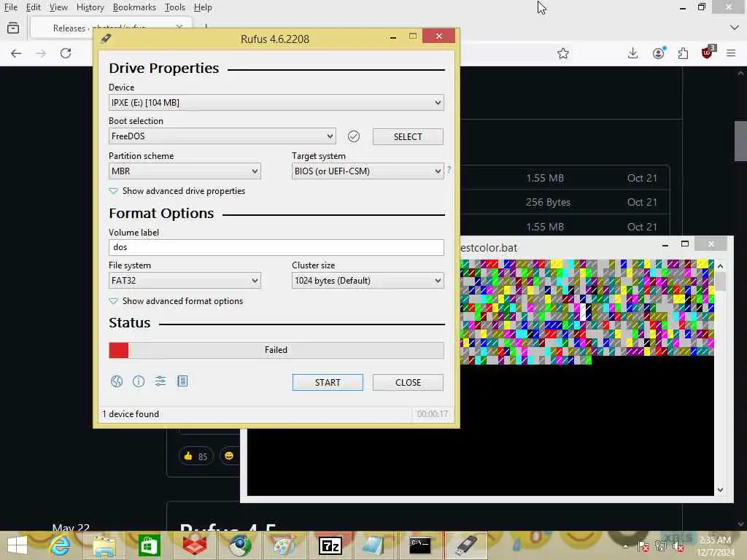Click the thumbs up 85 reaction

[x=196, y=456]
